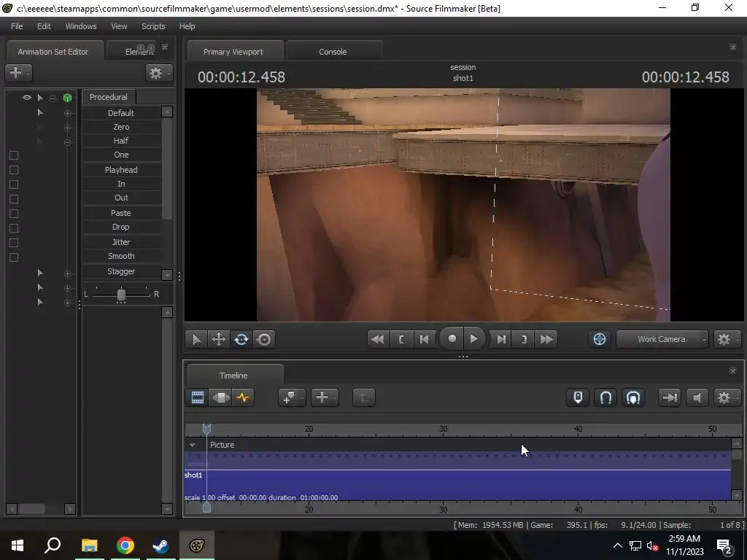This screenshot has height=560, width=747.
Task: Click the timeline playhead marker
Action: click(x=206, y=429)
